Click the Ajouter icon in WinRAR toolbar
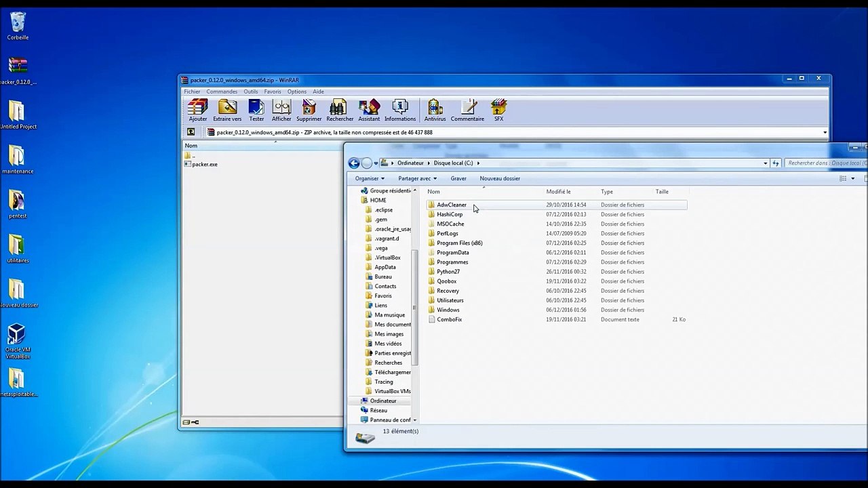This screenshot has height=488, width=868. coord(197,110)
